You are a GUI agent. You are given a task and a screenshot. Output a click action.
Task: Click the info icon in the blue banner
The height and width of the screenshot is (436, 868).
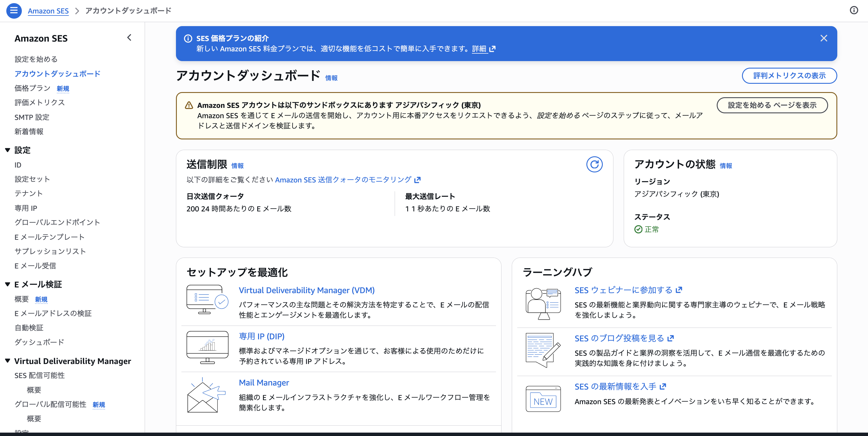tap(188, 38)
